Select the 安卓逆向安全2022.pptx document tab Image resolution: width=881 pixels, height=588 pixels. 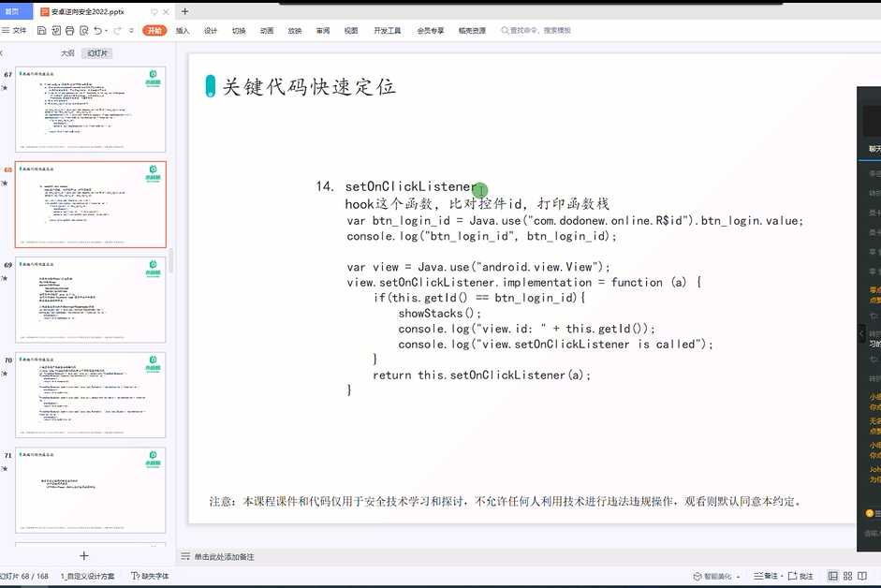pyautogui.click(x=88, y=12)
